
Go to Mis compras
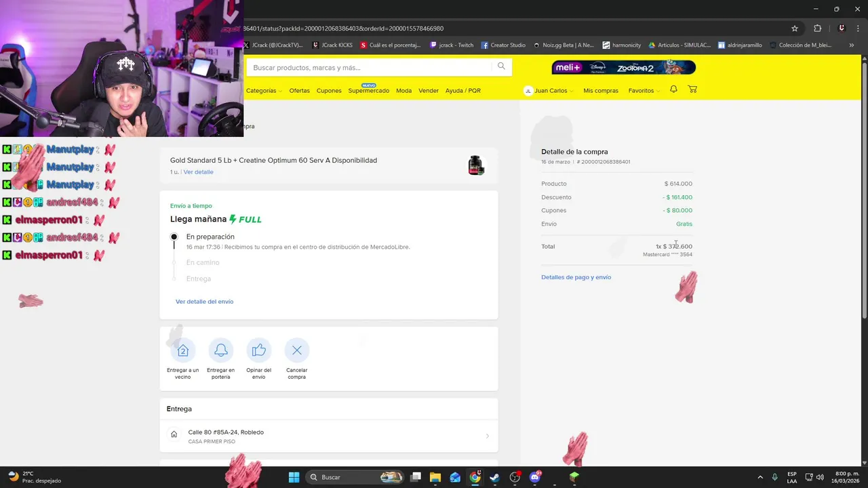[x=601, y=90]
